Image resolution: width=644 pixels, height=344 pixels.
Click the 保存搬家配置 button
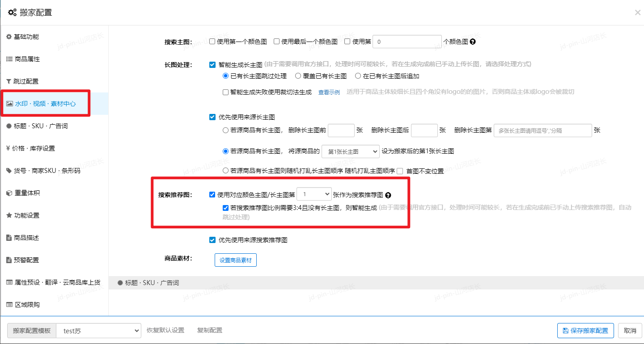coord(585,331)
